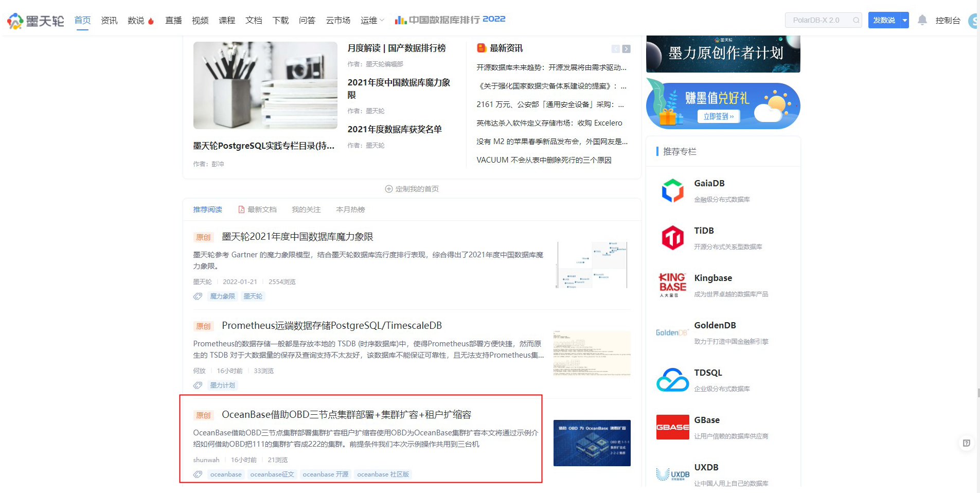This screenshot has height=493, width=980.
Task: Open news item about 开源数据库未来趋势
Action: click(551, 67)
